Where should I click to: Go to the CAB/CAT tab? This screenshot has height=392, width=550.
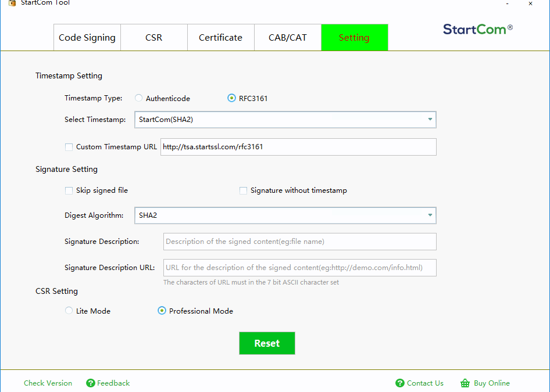point(288,38)
